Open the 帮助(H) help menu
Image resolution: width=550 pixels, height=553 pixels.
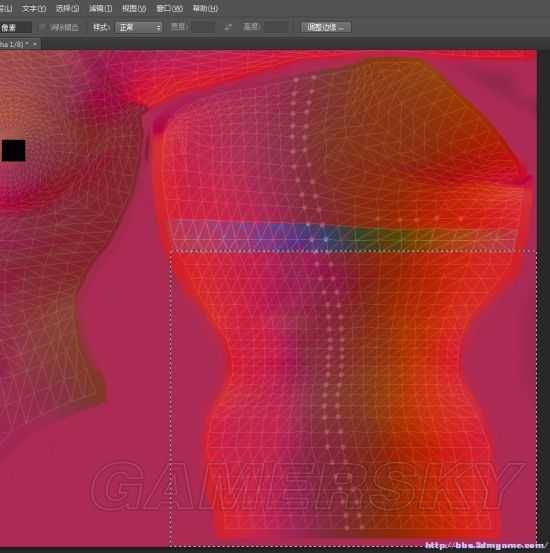pyautogui.click(x=205, y=8)
